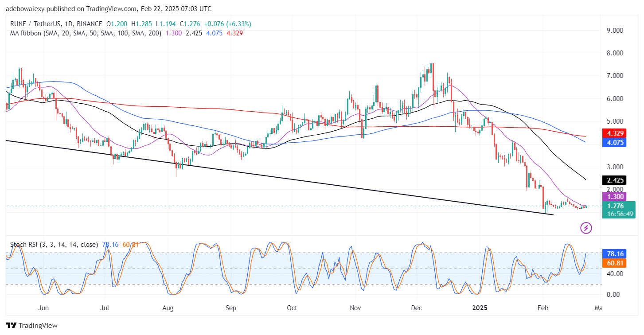Click the Feb label on the time axis
Image resolution: width=644 pixels, height=335 pixels.
(x=543, y=308)
